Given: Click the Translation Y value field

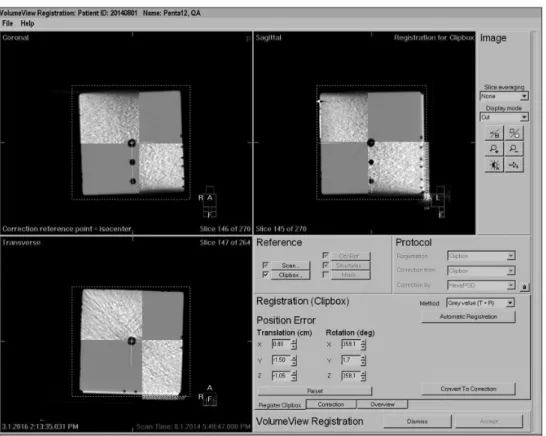Looking at the screenshot, I should pos(281,360).
